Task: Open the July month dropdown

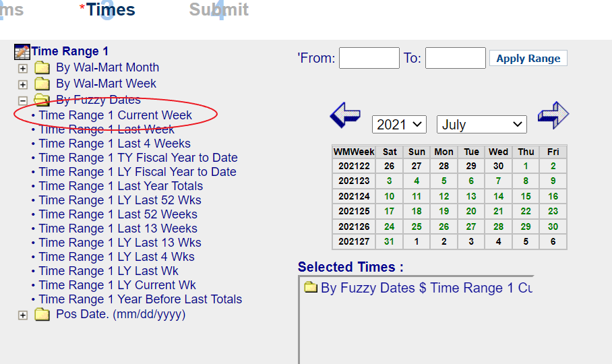Action: click(482, 125)
